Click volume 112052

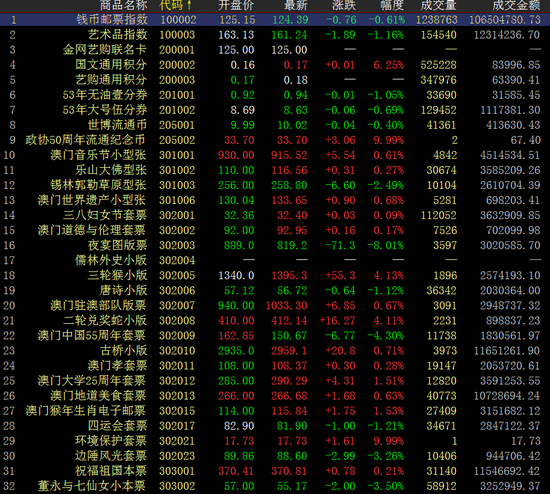pos(439,215)
